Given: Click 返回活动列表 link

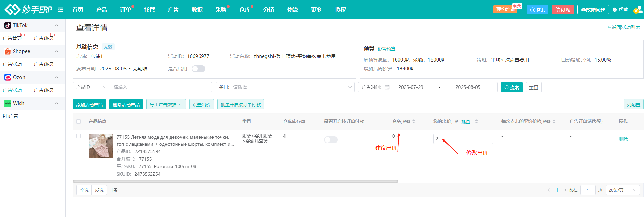Looking at the screenshot, I should pos(624,27).
